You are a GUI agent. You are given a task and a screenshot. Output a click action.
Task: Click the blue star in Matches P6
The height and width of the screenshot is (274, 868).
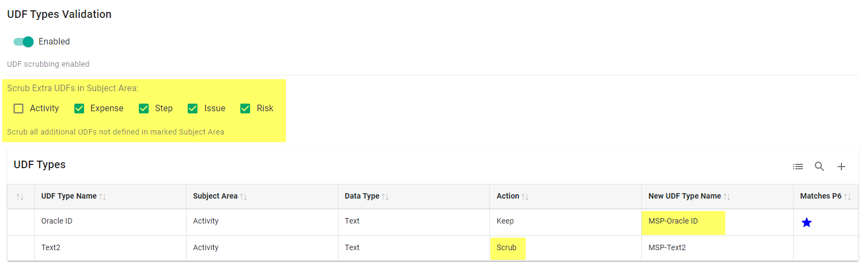(x=807, y=222)
